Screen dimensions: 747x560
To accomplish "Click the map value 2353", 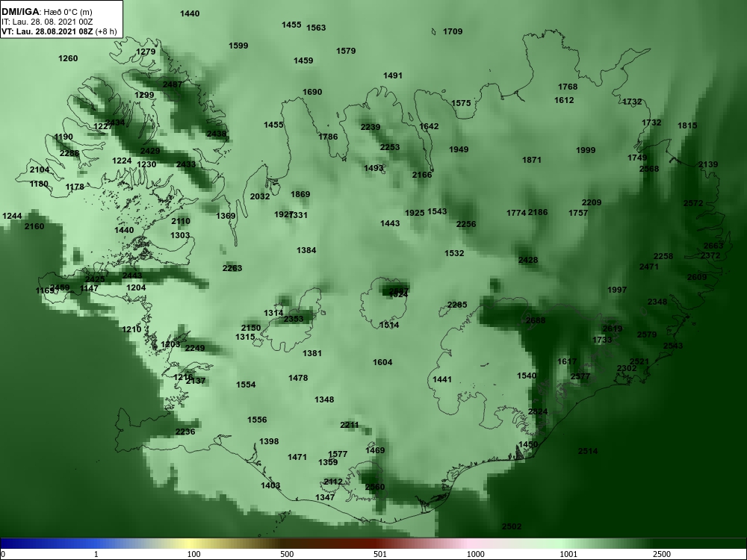I will coord(293,319).
